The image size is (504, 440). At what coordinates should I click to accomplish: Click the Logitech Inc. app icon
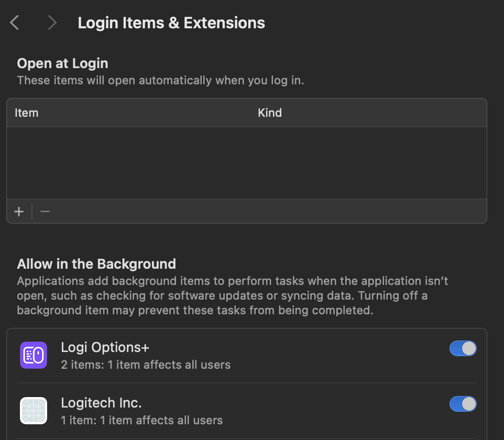point(34,411)
